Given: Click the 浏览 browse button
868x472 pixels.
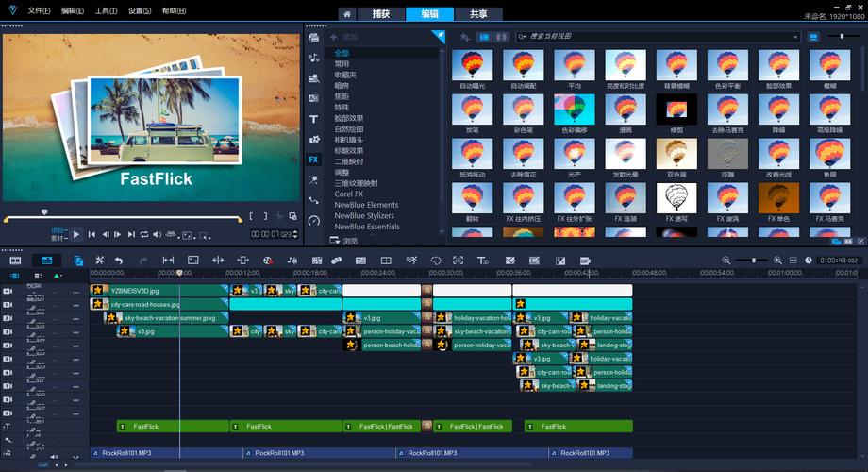Looking at the screenshot, I should pos(344,241).
